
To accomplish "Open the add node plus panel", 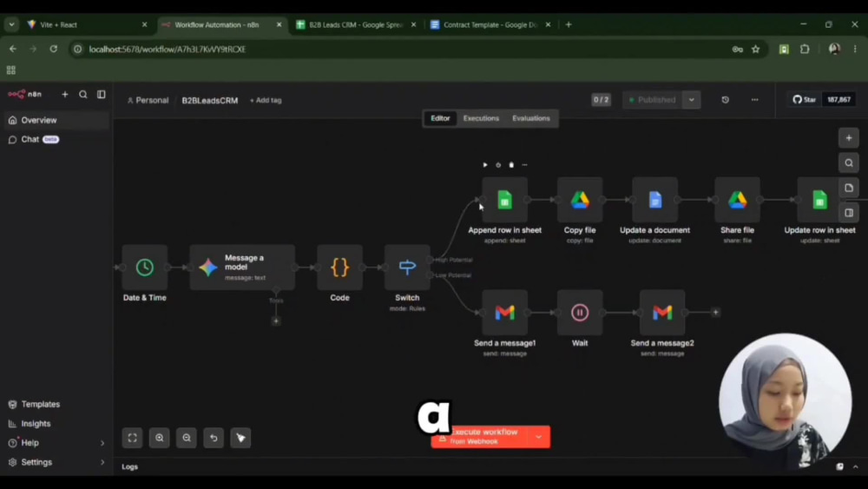I will [x=849, y=138].
